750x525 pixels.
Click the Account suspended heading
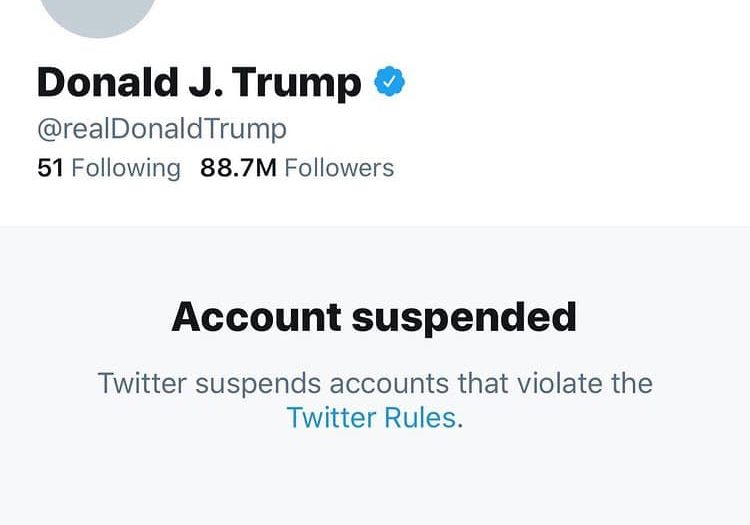pos(374,317)
